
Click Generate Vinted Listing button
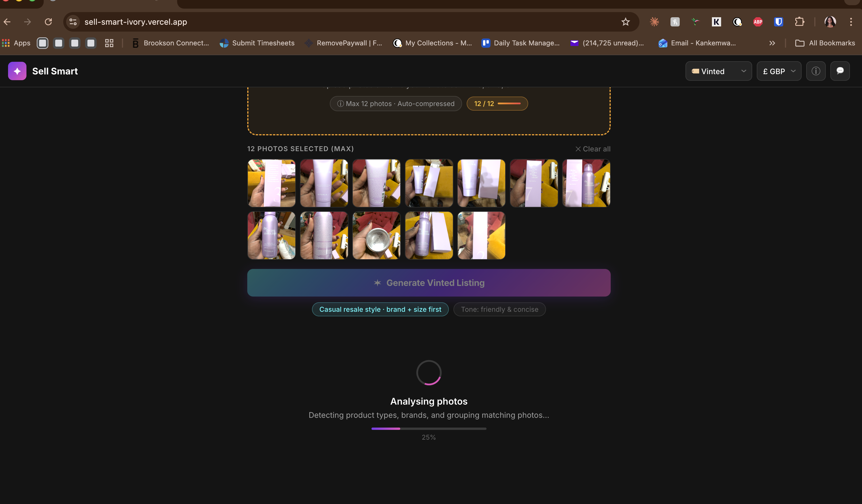[429, 283]
